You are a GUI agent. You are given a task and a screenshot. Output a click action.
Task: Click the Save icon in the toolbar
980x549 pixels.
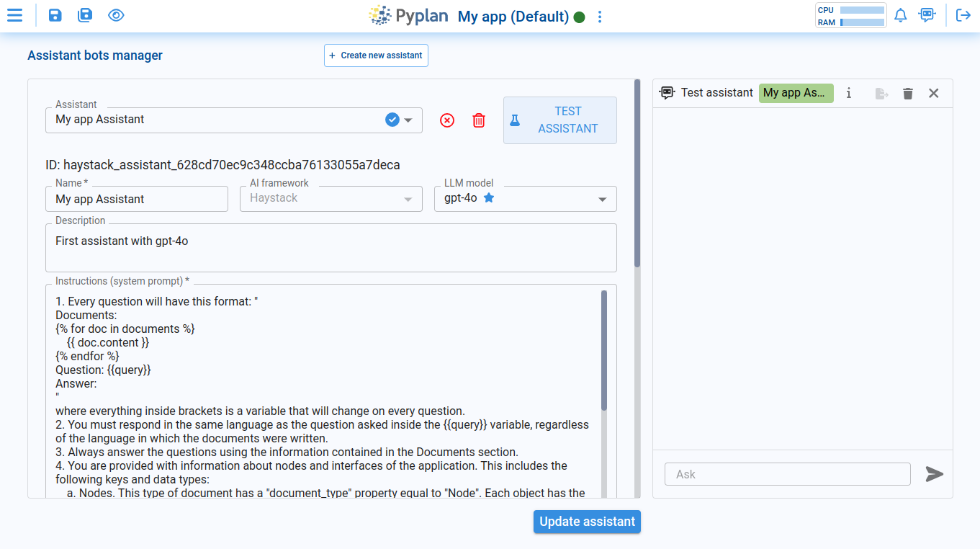point(55,14)
